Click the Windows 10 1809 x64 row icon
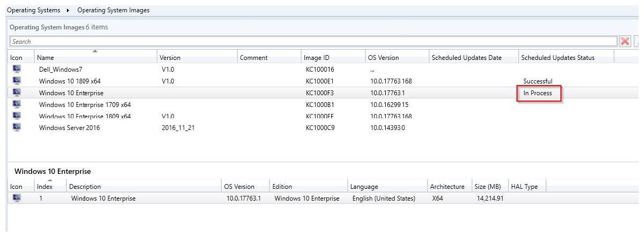 coord(17,81)
